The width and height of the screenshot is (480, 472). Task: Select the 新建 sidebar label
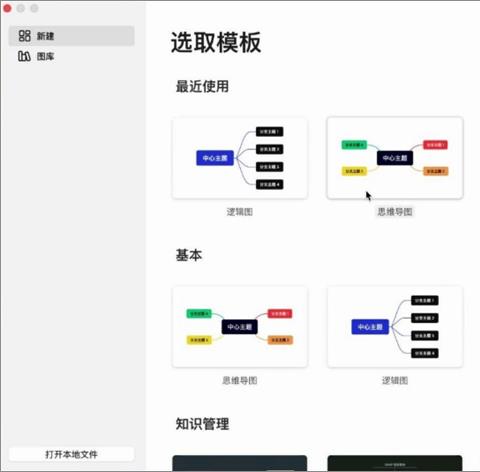45,36
